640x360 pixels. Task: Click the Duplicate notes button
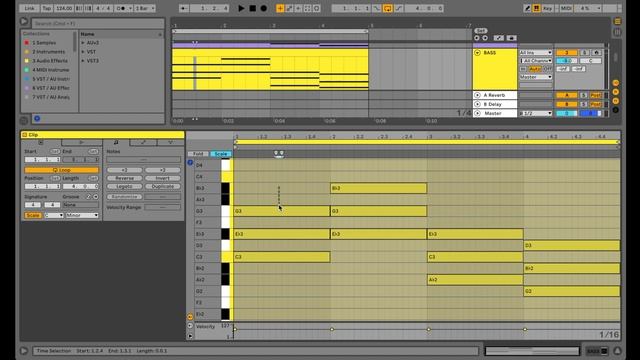click(162, 187)
